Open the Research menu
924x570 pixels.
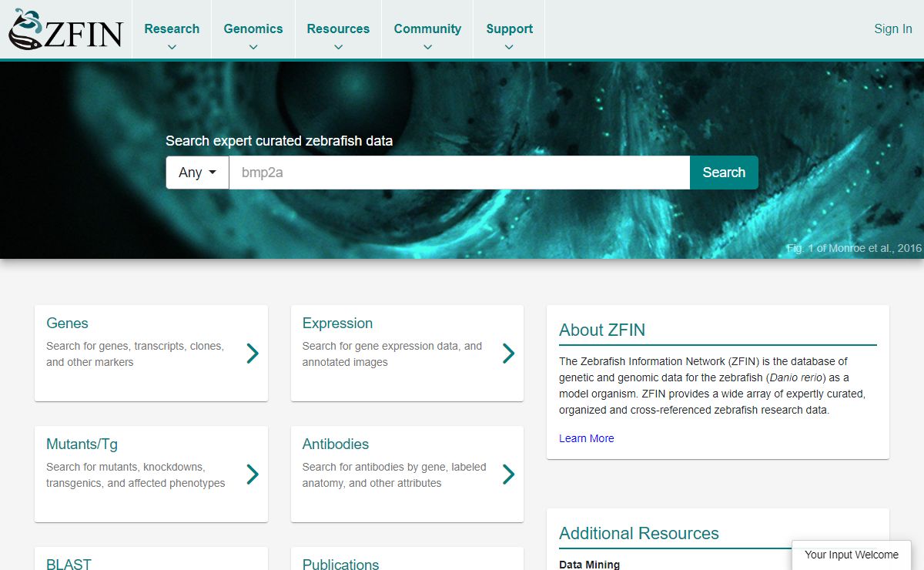click(172, 29)
